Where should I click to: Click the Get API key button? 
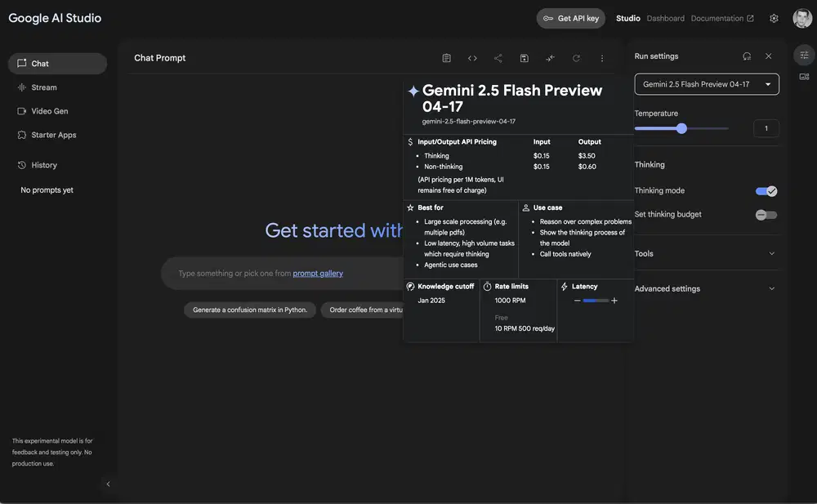(x=570, y=18)
